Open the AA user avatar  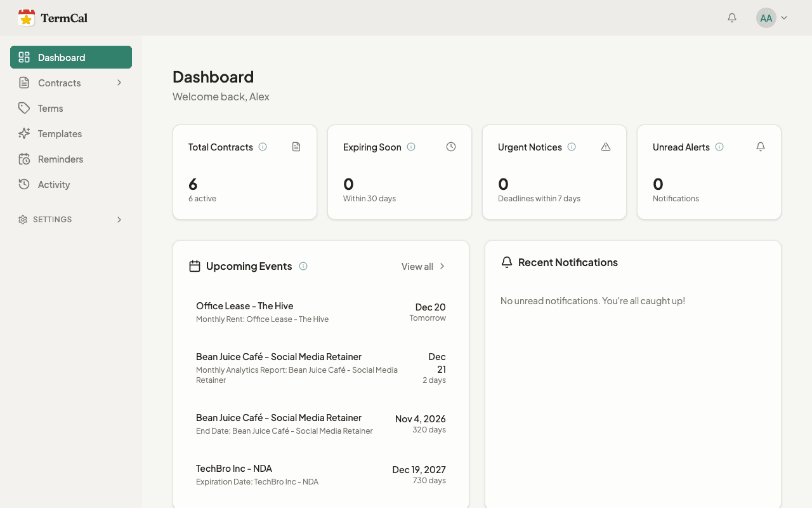(766, 17)
